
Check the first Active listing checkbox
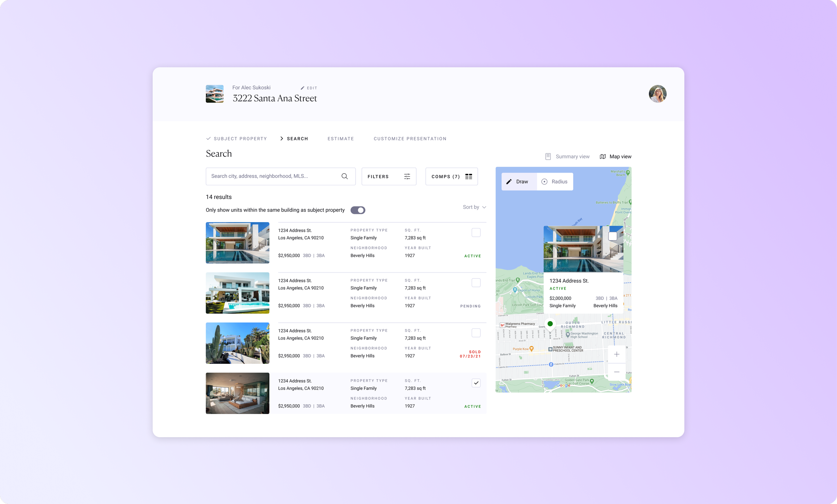click(476, 232)
